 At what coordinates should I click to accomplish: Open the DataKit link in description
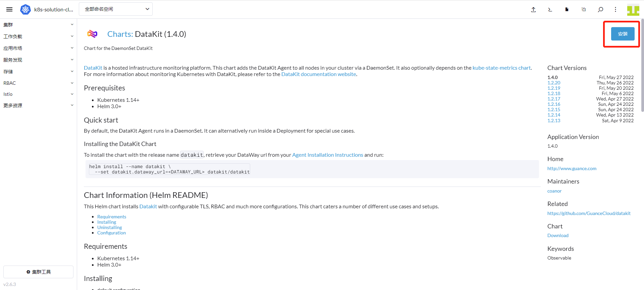pos(93,68)
